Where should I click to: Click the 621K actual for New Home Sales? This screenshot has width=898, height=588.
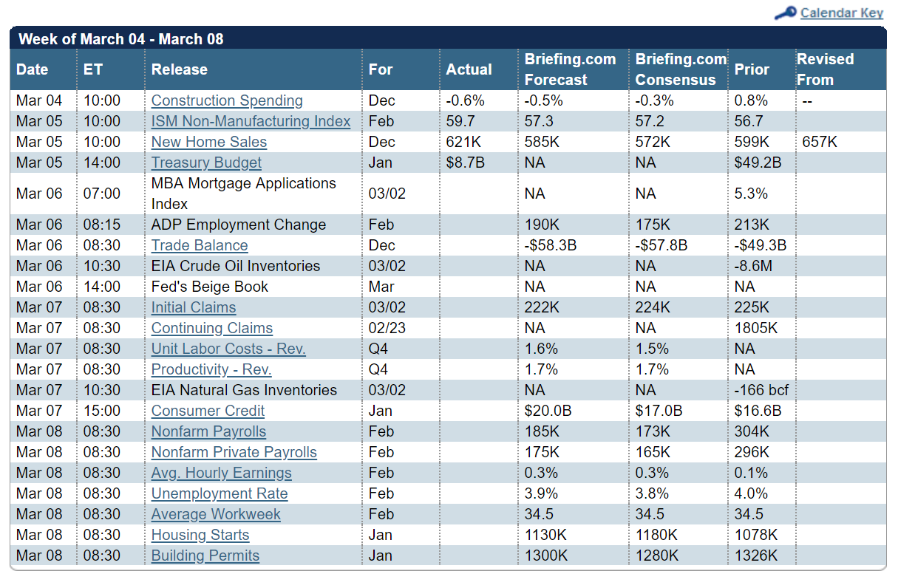point(463,142)
